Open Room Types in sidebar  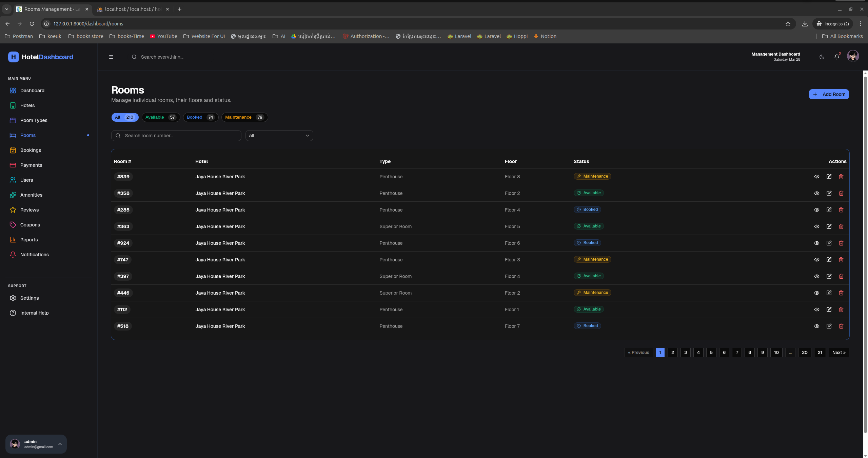(49, 120)
